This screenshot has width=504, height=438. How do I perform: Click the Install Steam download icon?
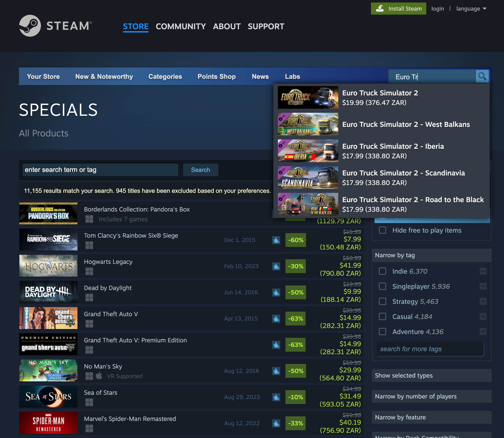[x=380, y=9]
